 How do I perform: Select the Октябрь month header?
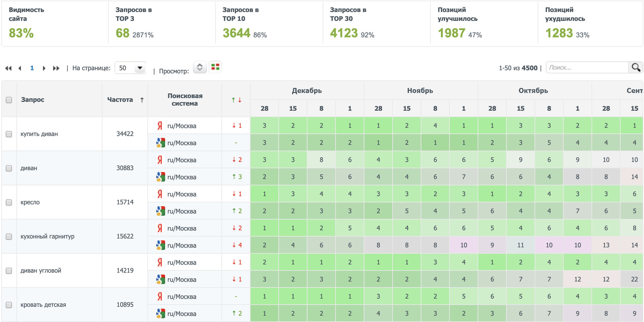point(533,91)
